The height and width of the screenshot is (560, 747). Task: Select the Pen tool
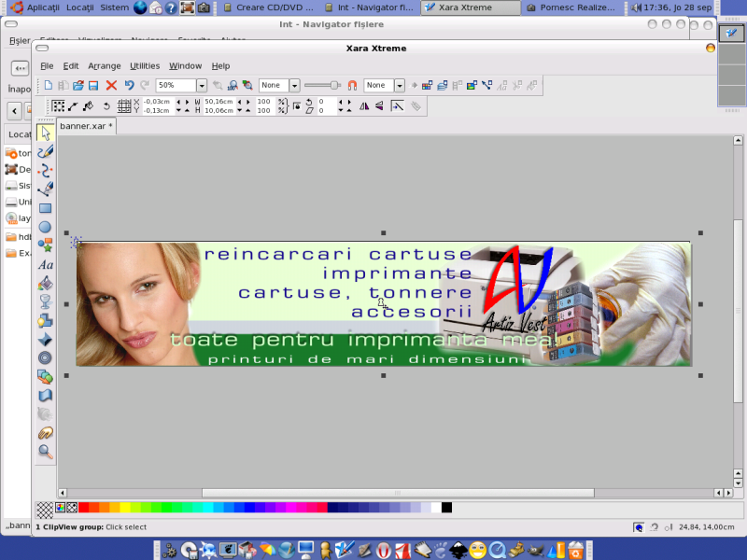(45, 189)
